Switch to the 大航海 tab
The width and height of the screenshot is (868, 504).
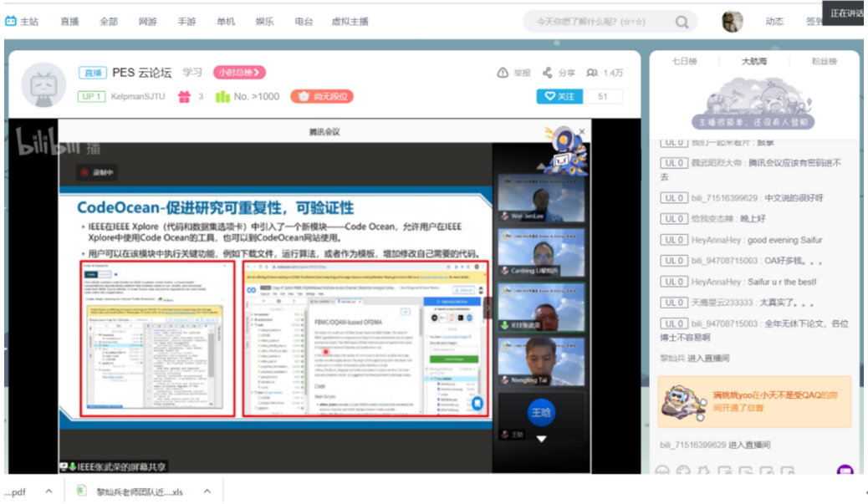(x=754, y=61)
